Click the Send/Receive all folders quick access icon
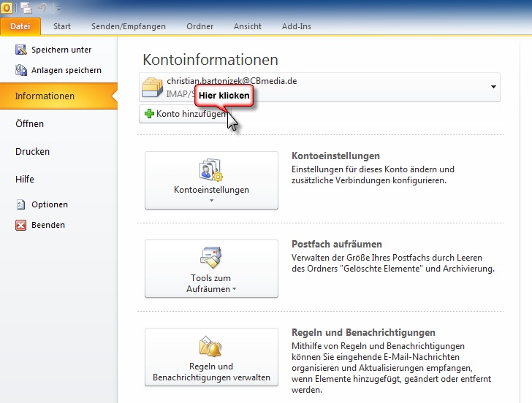532x403 pixels. click(26, 7)
